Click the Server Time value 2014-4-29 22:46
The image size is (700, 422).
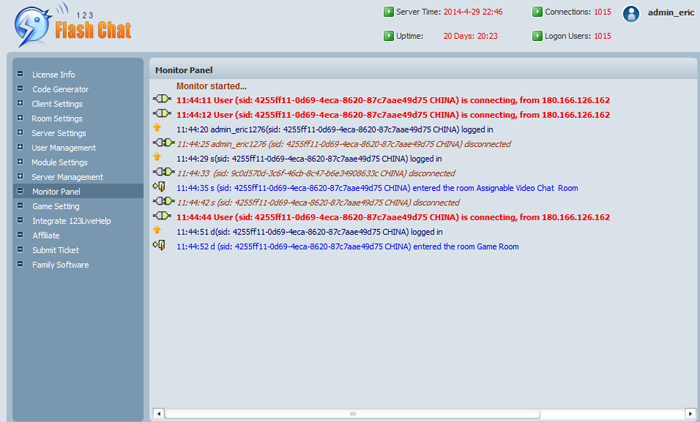[x=473, y=12]
